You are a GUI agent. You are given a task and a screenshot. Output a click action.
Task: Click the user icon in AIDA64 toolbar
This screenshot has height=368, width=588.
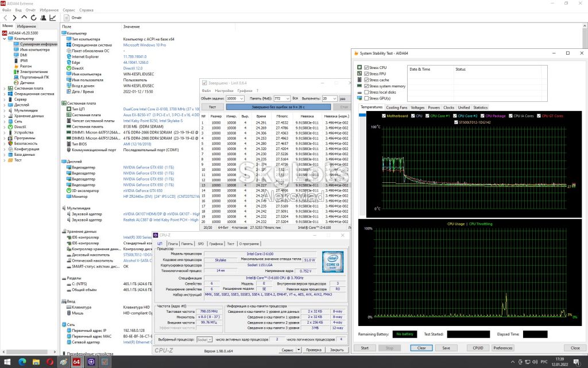(43, 18)
